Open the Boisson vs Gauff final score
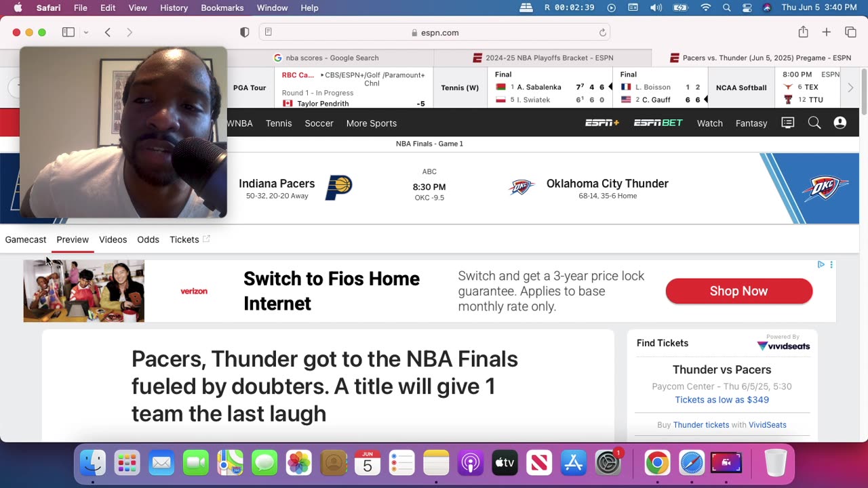 tap(660, 87)
